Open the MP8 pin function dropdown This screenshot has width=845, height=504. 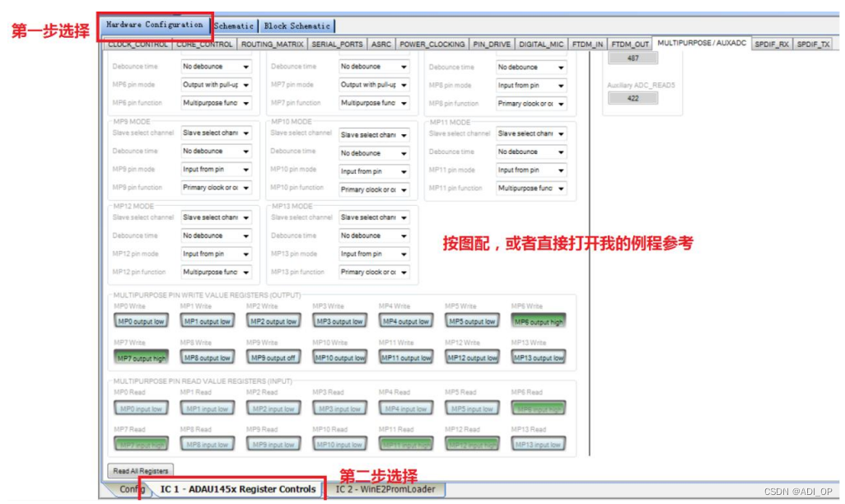pos(531,104)
